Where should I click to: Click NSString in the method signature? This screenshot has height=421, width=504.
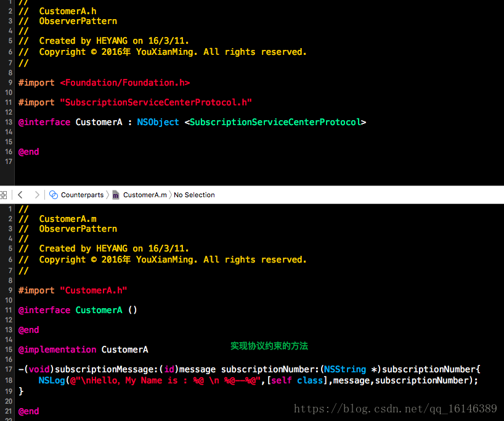pyautogui.click(x=345, y=369)
